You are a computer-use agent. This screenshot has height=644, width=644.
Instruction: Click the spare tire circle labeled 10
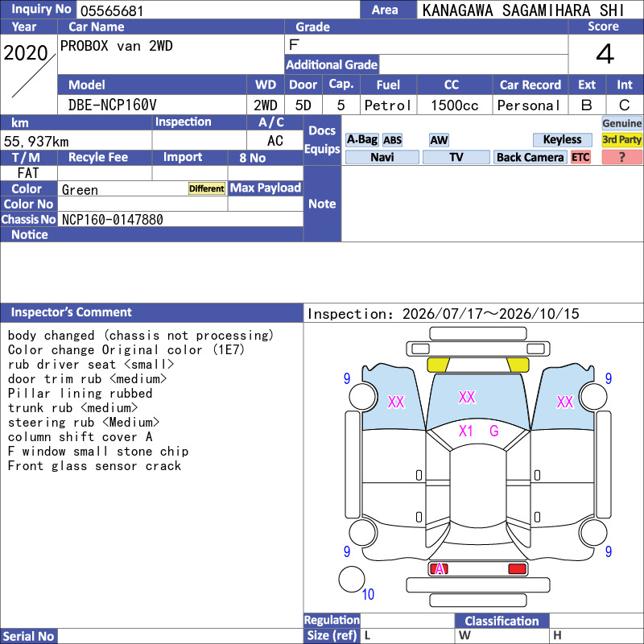352,579
